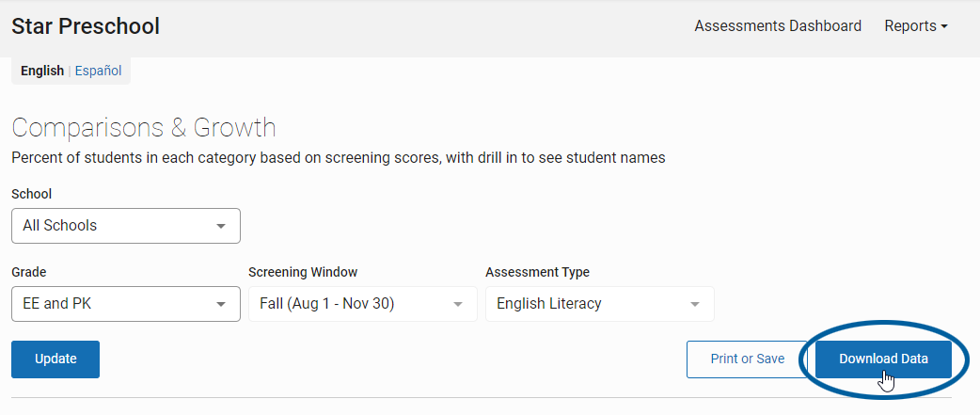Expand the Grade dropdown set to EE and PK
The image size is (980, 415).
coord(126,304)
